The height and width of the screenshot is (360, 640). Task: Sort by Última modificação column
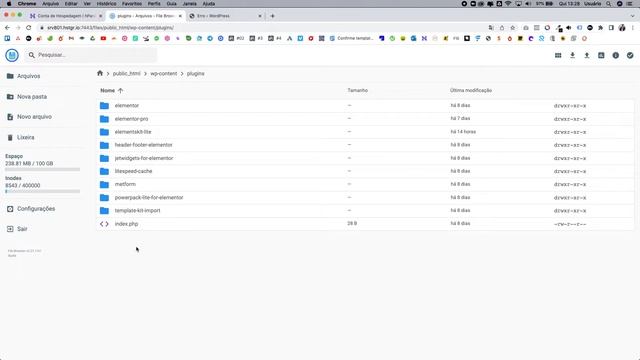pyautogui.click(x=471, y=90)
